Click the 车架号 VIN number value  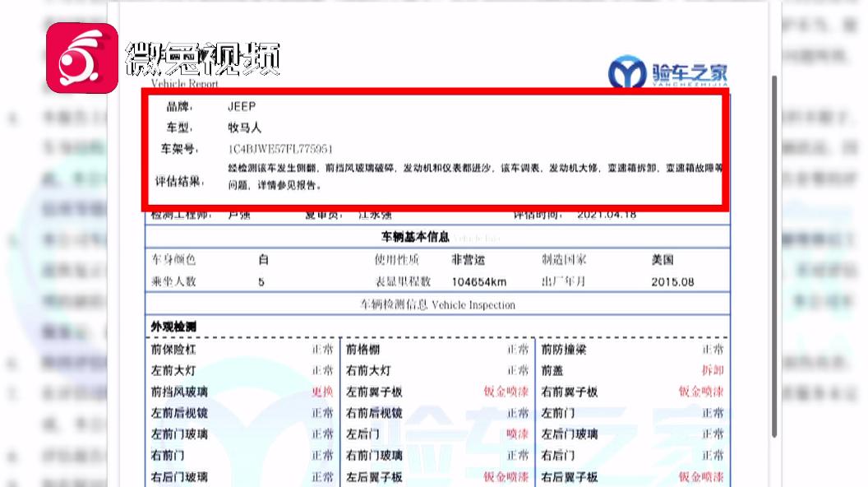[x=280, y=149]
